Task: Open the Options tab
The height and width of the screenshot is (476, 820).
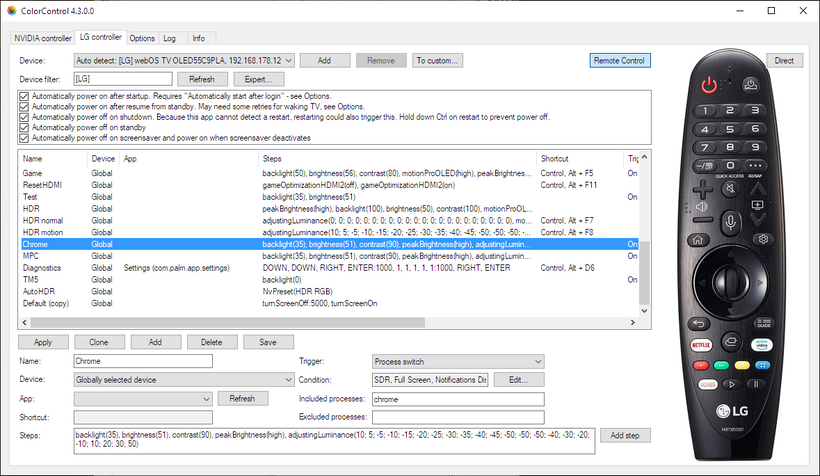Action: [x=142, y=38]
